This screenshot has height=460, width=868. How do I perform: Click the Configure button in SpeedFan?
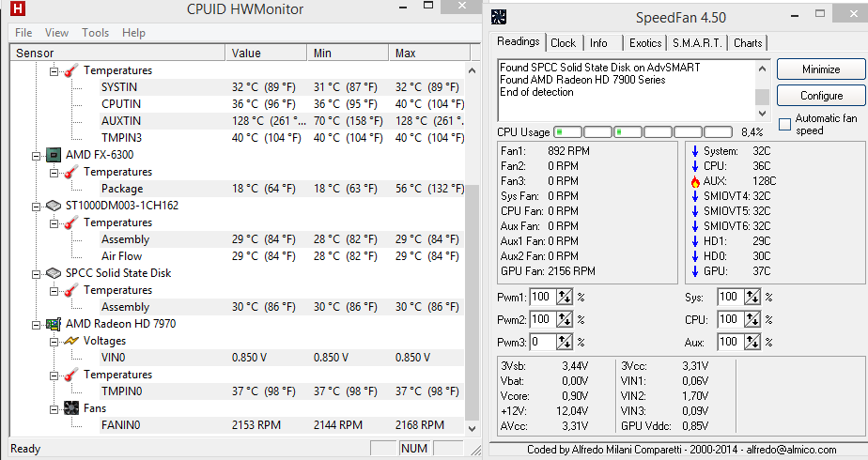[821, 95]
